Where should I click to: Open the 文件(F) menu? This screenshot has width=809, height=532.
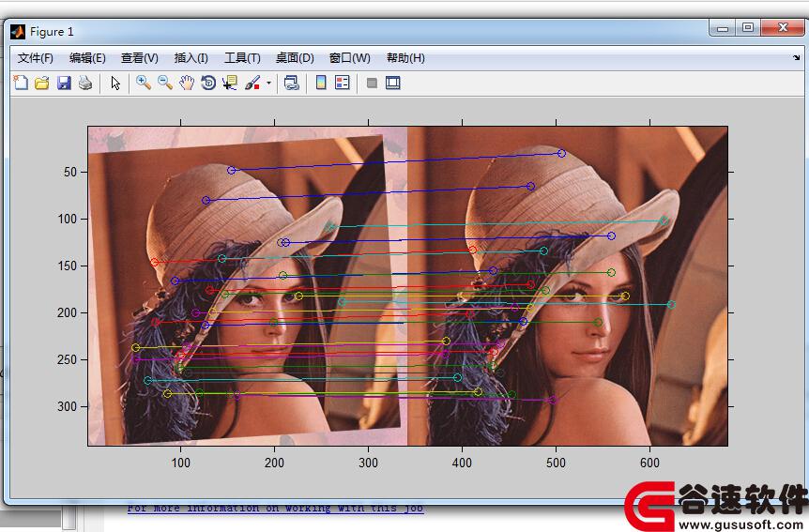pyautogui.click(x=35, y=58)
